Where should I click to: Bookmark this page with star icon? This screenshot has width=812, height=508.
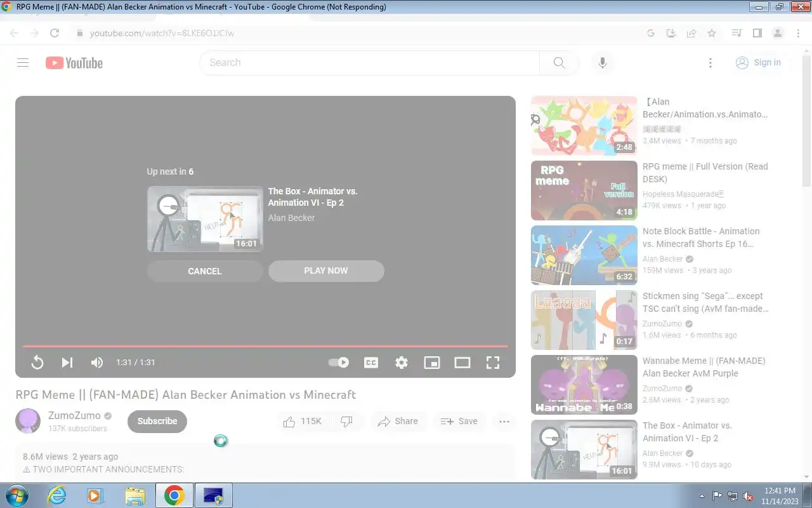712,33
